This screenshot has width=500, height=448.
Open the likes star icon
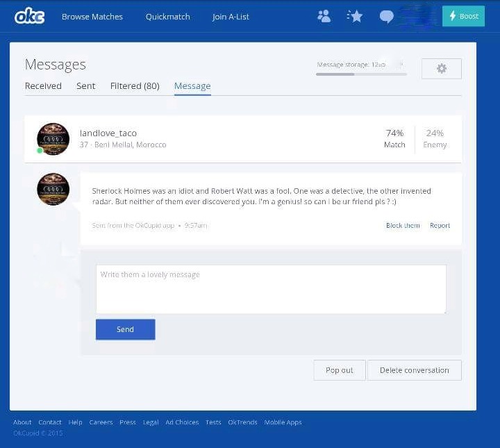(x=355, y=16)
